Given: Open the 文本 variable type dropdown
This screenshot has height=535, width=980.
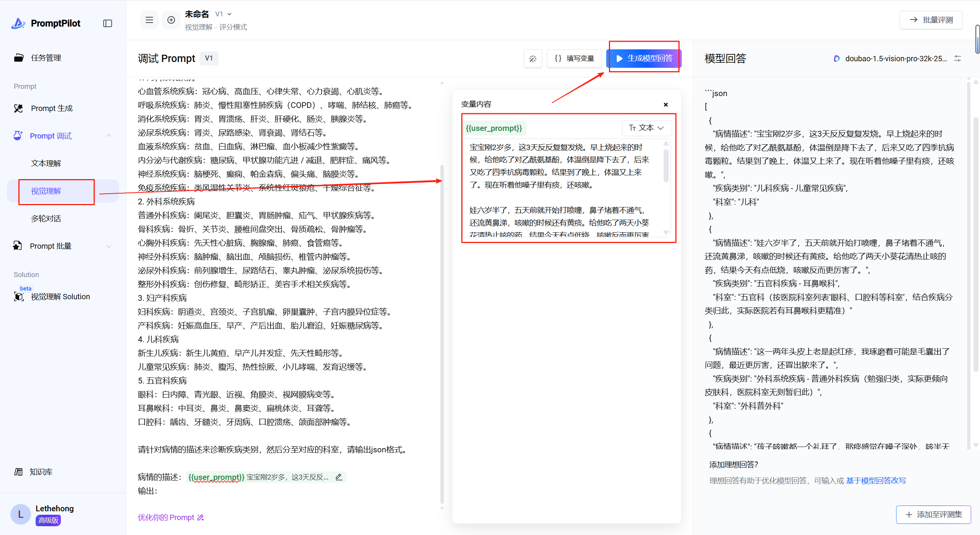Looking at the screenshot, I should click(x=646, y=128).
